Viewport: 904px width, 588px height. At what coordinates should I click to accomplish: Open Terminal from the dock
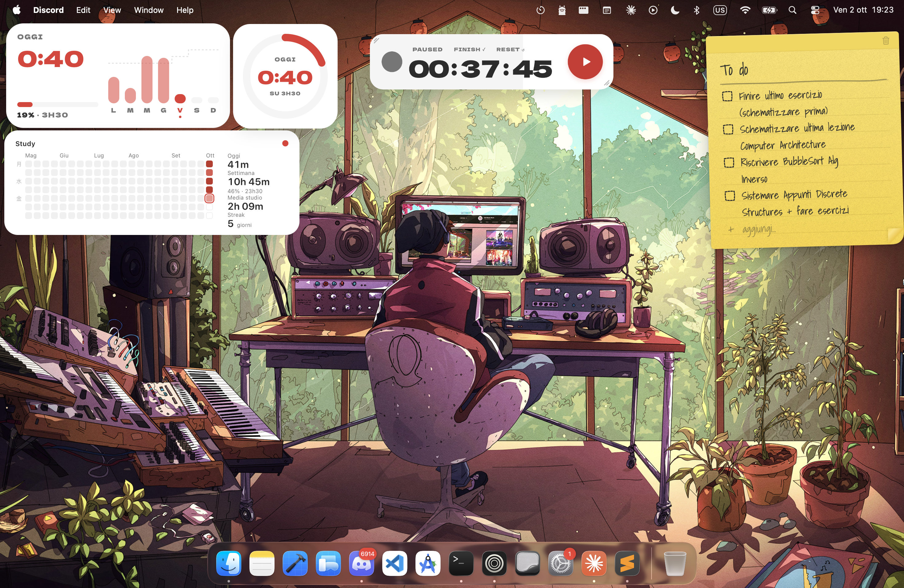tap(461, 563)
